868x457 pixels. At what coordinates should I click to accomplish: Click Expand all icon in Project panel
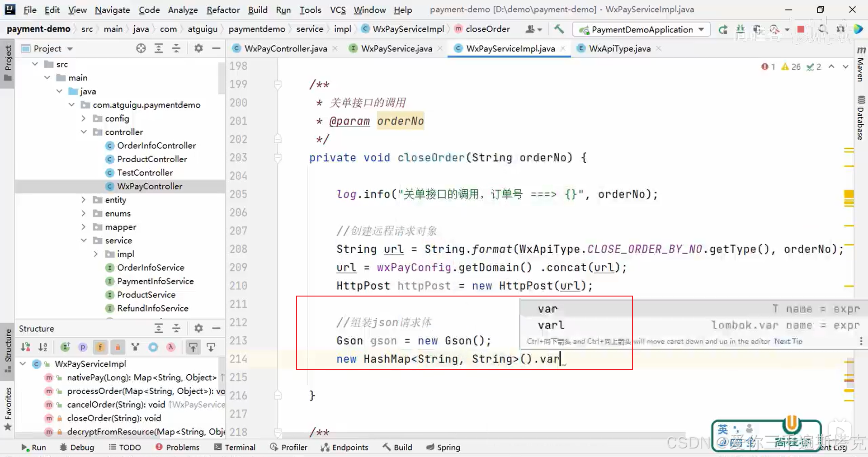click(x=159, y=48)
